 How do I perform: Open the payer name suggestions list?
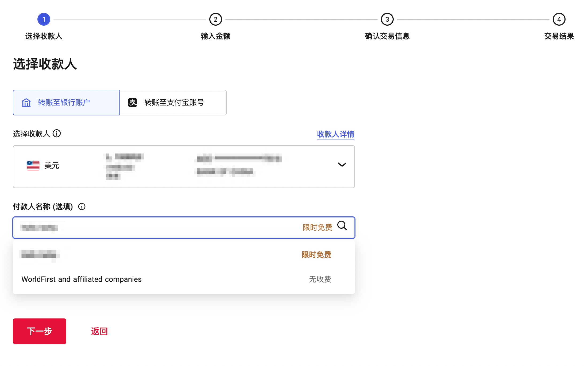[x=160, y=228]
